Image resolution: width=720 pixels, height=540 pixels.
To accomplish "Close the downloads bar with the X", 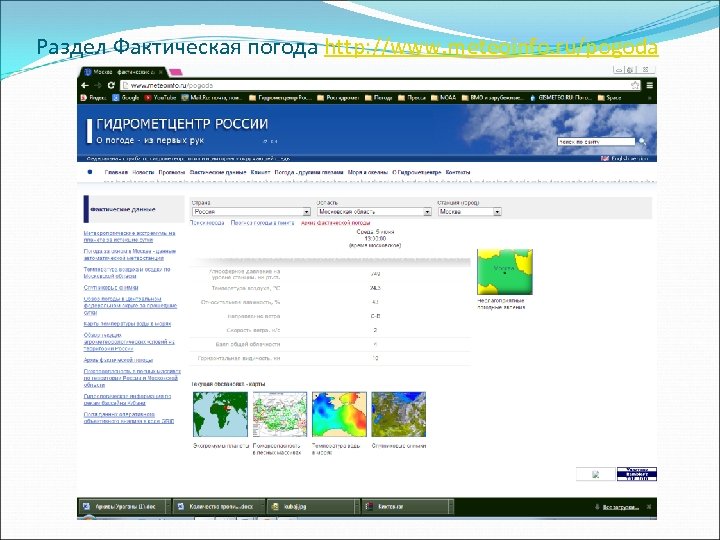I will (x=649, y=507).
